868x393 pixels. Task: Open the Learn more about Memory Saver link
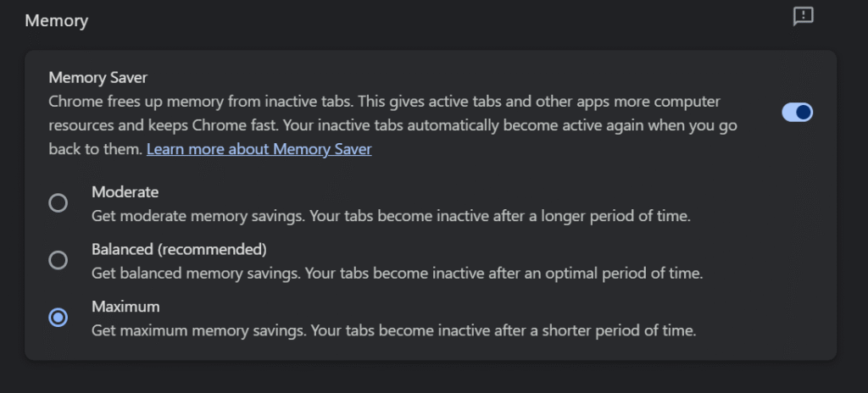coord(259,149)
